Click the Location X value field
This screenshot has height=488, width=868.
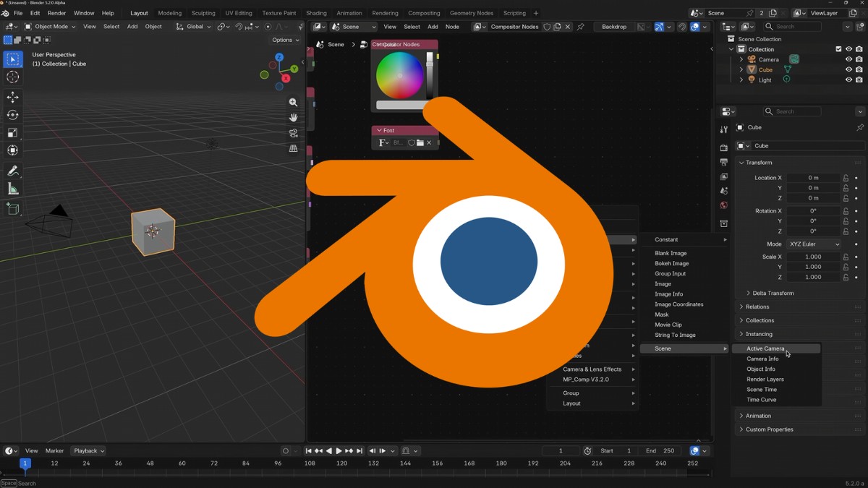click(814, 178)
